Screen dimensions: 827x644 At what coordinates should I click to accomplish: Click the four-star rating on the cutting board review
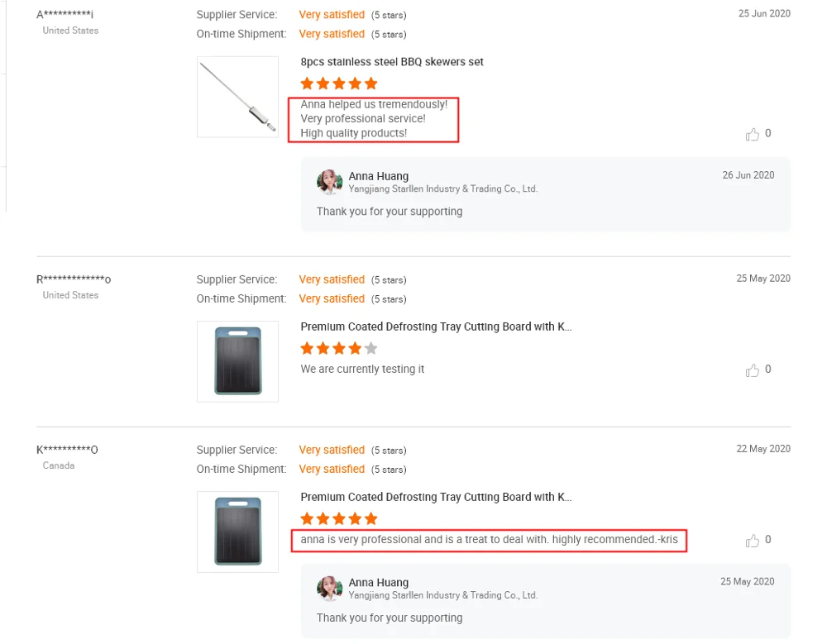339,348
